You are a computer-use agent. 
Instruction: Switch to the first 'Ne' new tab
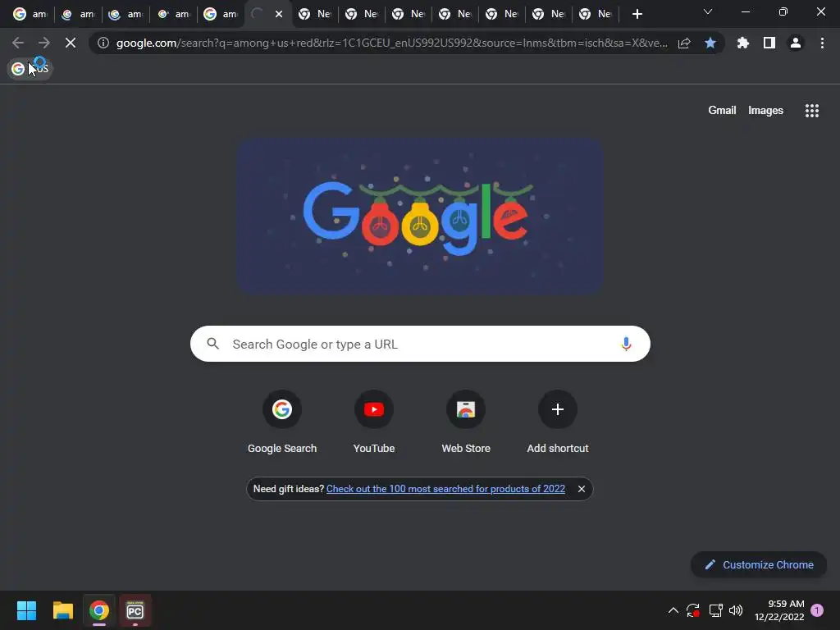pyautogui.click(x=315, y=14)
